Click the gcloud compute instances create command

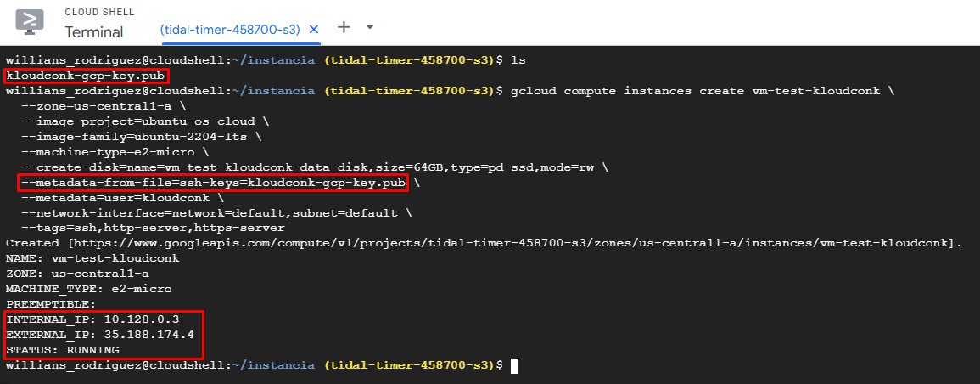(x=703, y=91)
